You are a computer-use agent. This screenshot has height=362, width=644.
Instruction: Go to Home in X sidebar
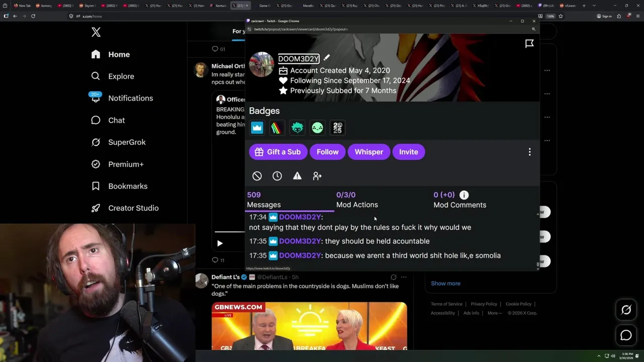[111, 54]
